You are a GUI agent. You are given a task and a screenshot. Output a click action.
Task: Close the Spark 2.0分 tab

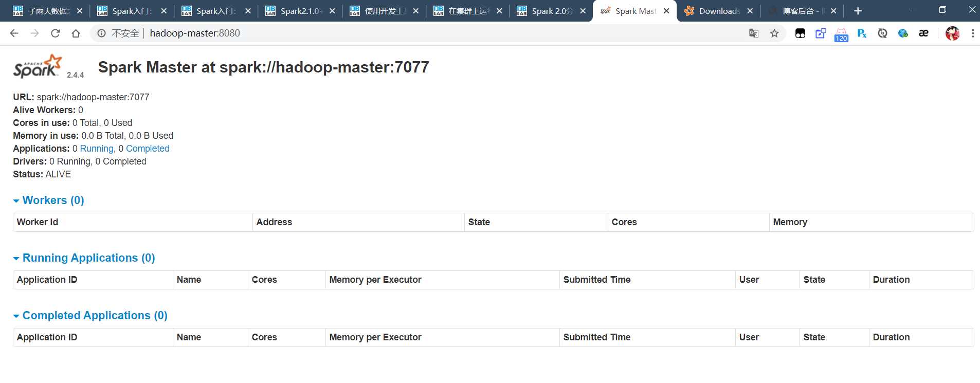coord(583,11)
